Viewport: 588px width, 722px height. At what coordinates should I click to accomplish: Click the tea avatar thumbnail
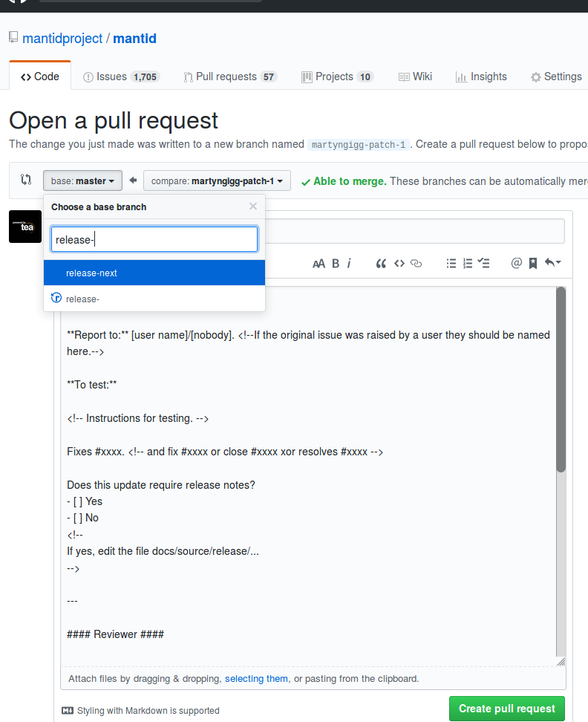click(25, 227)
